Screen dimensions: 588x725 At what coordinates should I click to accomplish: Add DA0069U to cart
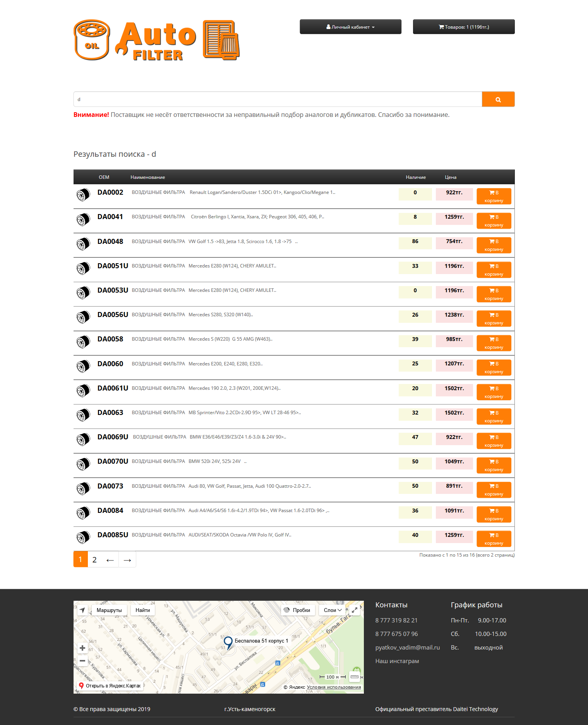click(494, 441)
